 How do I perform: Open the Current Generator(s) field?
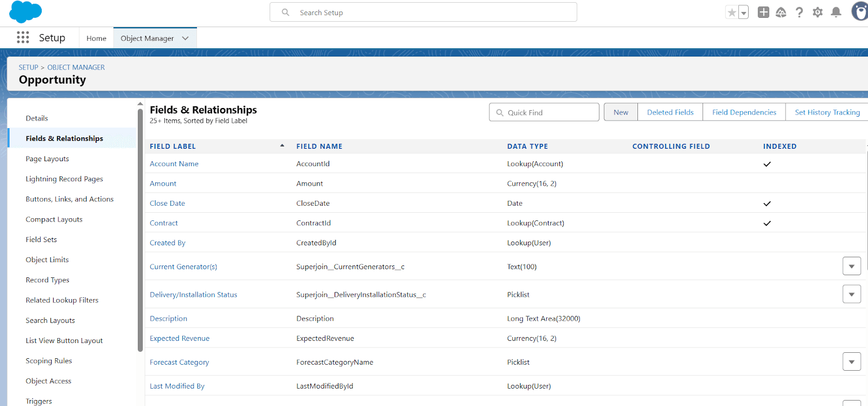click(183, 267)
